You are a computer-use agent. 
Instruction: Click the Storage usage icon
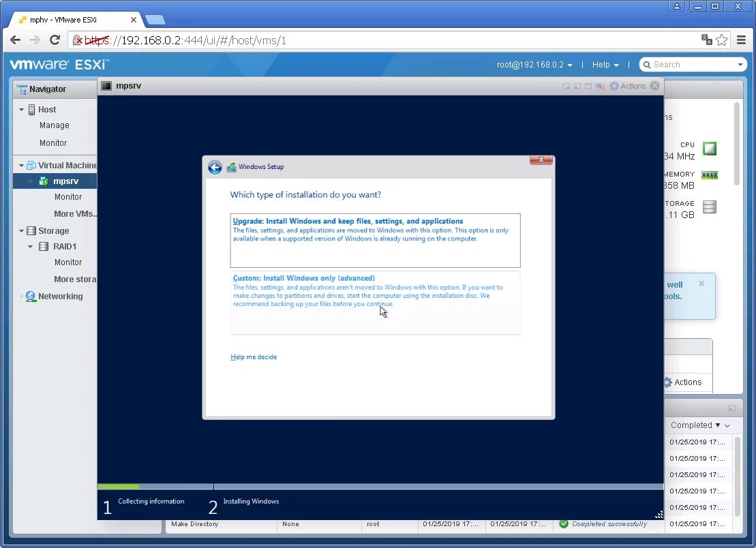coord(710,207)
